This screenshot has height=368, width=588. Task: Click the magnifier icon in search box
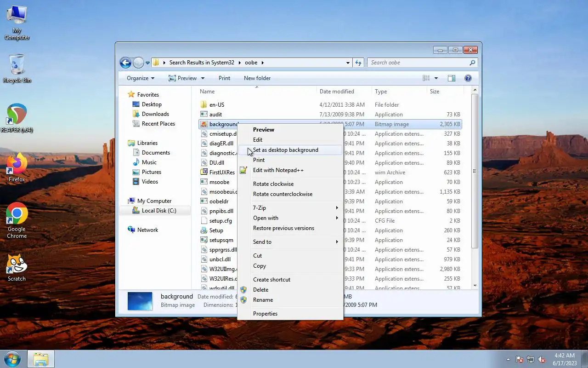coord(472,63)
